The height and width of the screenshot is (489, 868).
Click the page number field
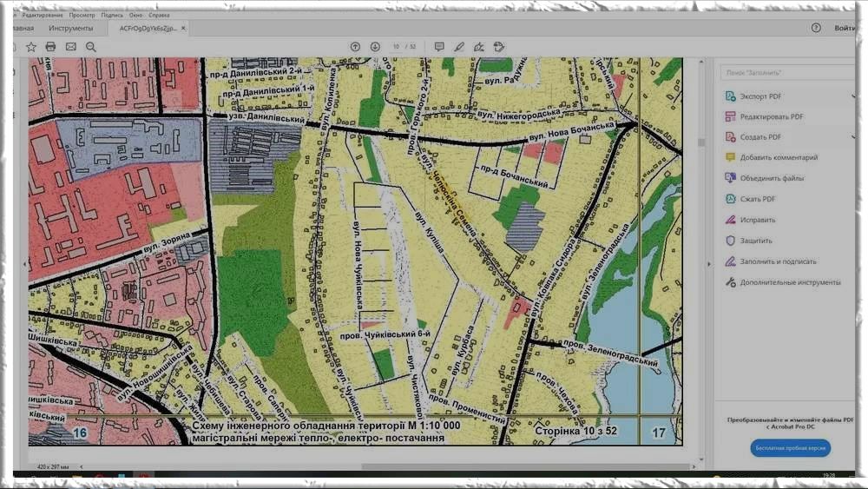point(396,47)
